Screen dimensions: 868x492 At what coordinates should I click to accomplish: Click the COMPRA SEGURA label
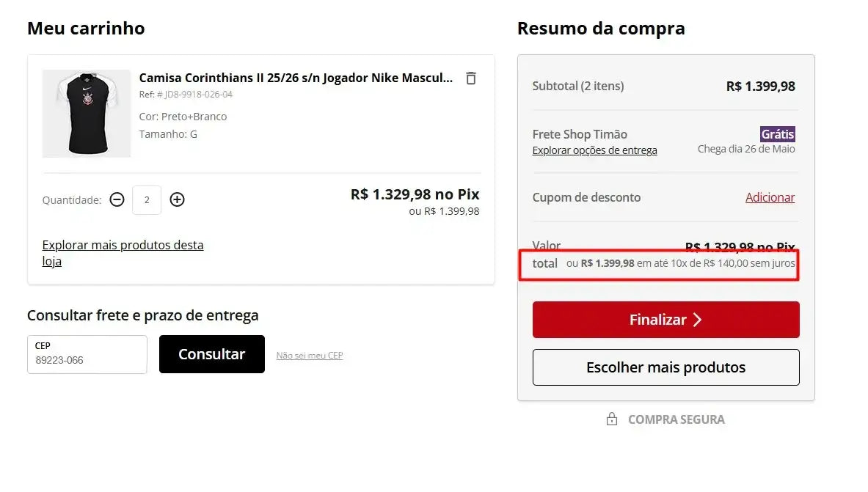coord(676,419)
